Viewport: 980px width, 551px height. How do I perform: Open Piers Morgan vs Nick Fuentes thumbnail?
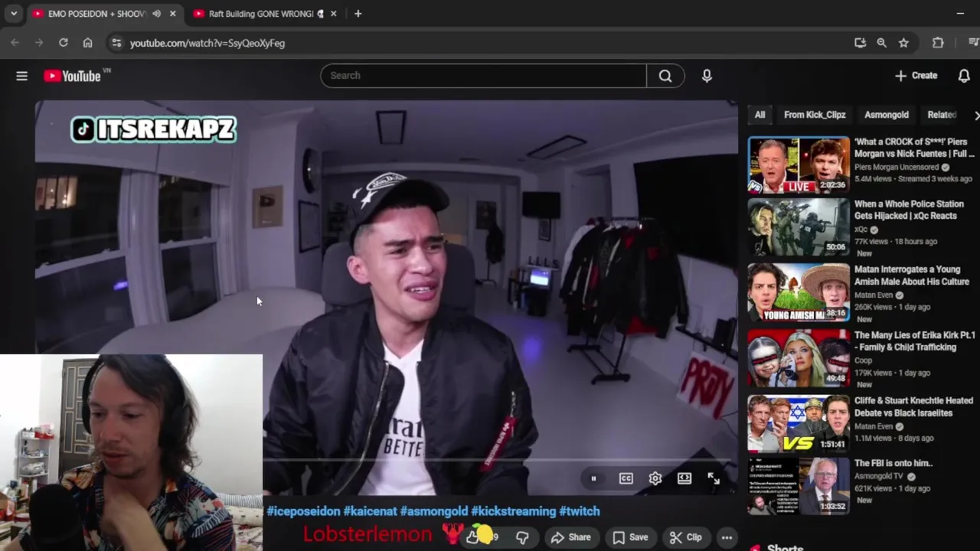[x=799, y=165]
